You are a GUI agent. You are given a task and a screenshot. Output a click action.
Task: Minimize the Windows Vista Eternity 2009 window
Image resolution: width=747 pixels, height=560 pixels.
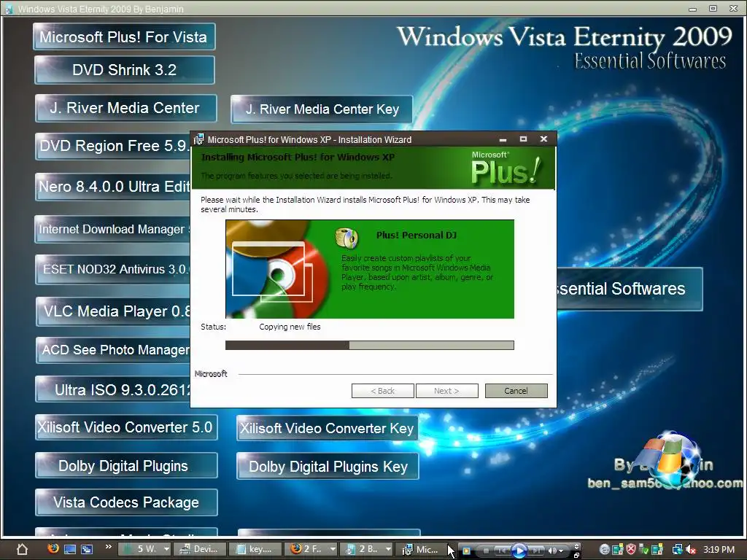(x=693, y=9)
